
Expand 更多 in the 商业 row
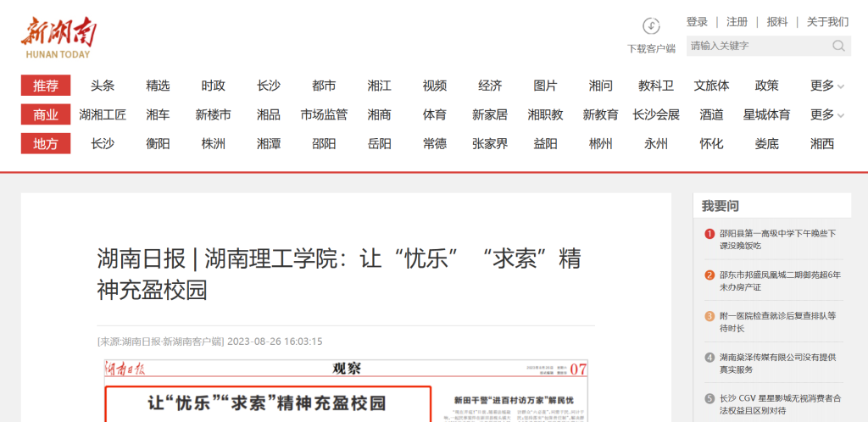pyautogui.click(x=826, y=114)
